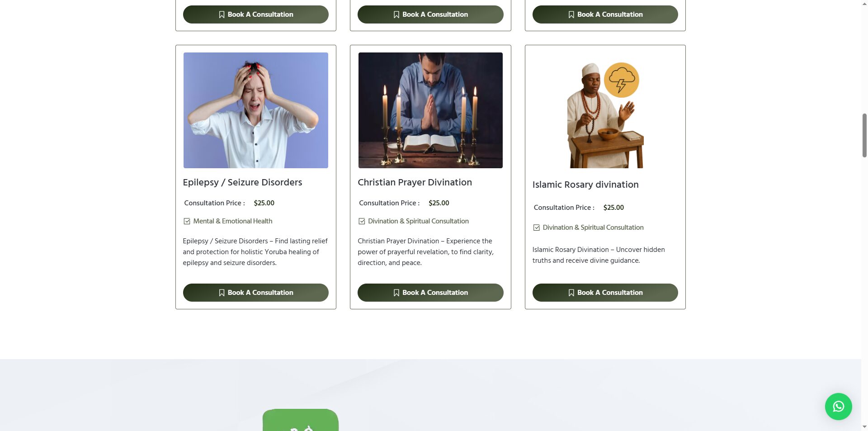Click bookmark icon in Christian Prayer consultation button
The height and width of the screenshot is (431, 868).
(396, 293)
